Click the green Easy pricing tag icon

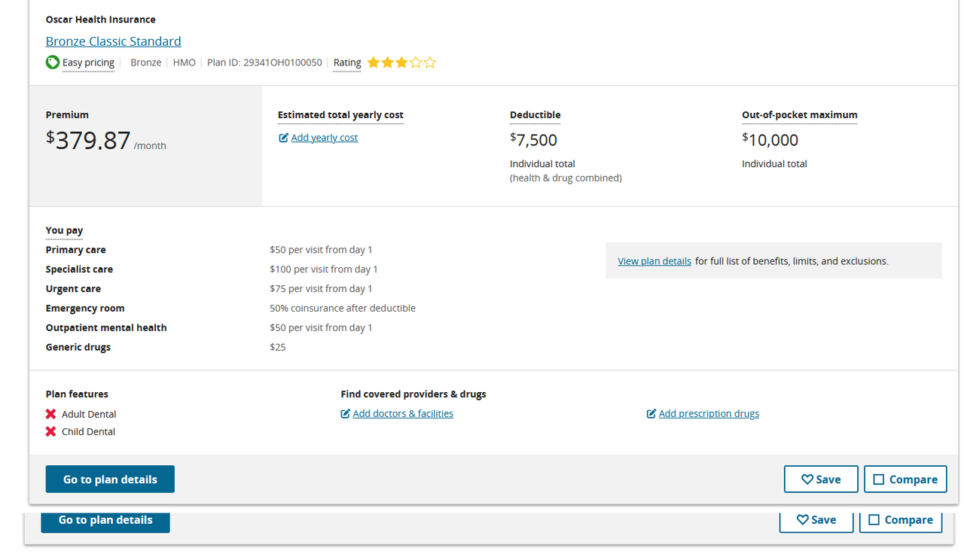53,62
